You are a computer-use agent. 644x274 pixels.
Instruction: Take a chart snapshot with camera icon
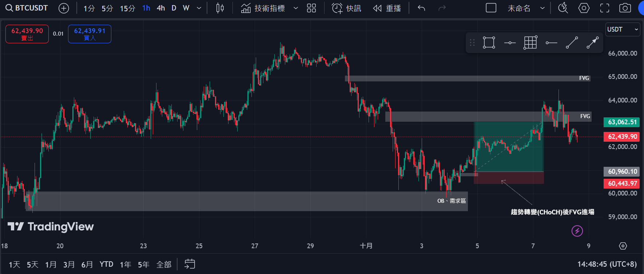click(625, 8)
